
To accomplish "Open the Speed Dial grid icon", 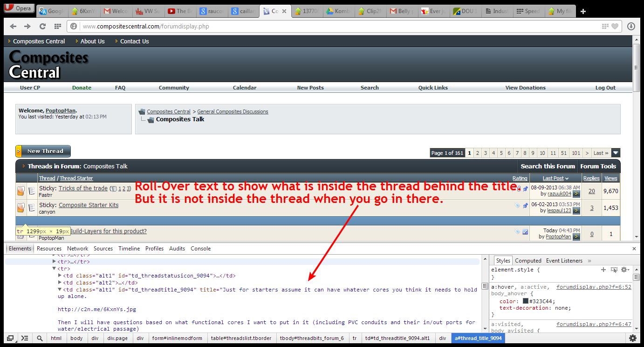I will tap(57, 27).
